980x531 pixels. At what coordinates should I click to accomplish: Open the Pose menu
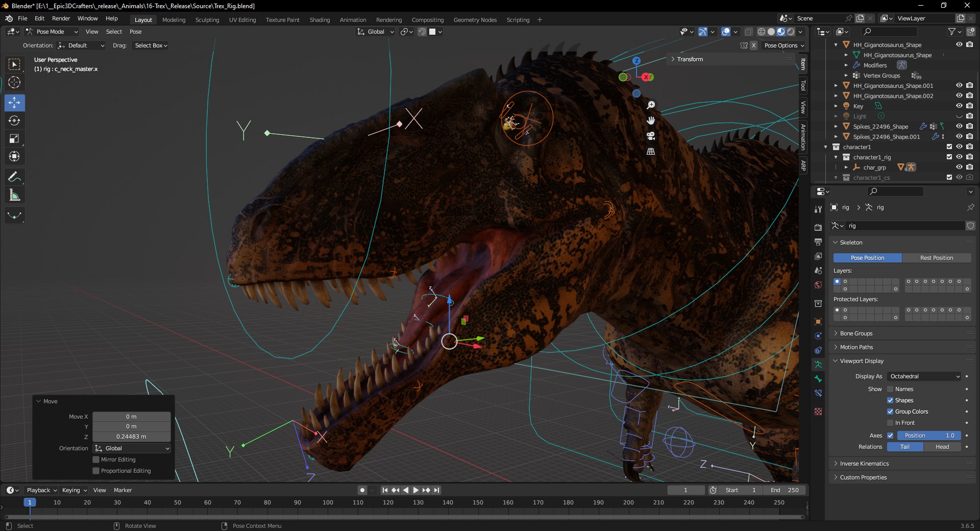tap(135, 32)
